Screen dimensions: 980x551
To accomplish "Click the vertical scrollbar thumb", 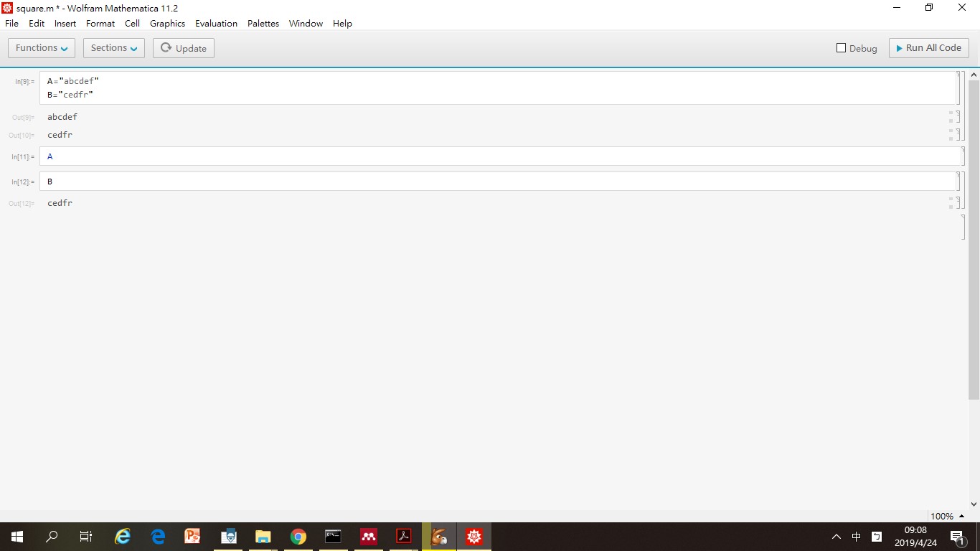I will click(974, 239).
